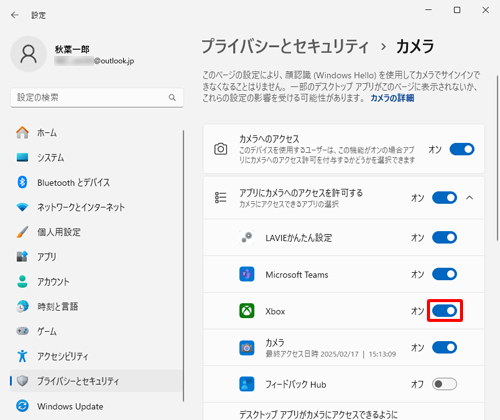Open Bluetooth とデバイス settings

(x=97, y=182)
